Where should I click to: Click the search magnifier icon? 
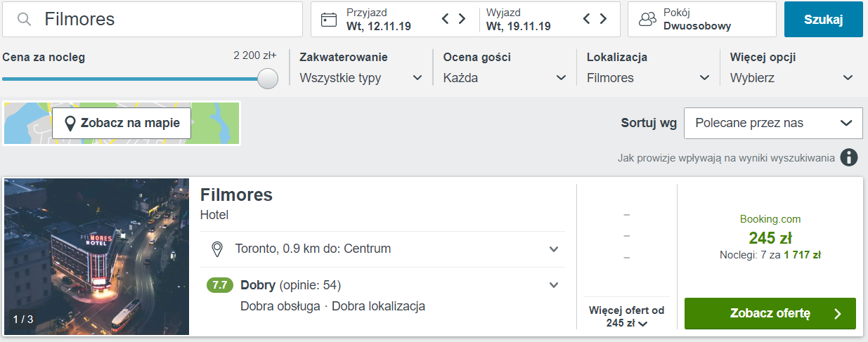click(25, 20)
